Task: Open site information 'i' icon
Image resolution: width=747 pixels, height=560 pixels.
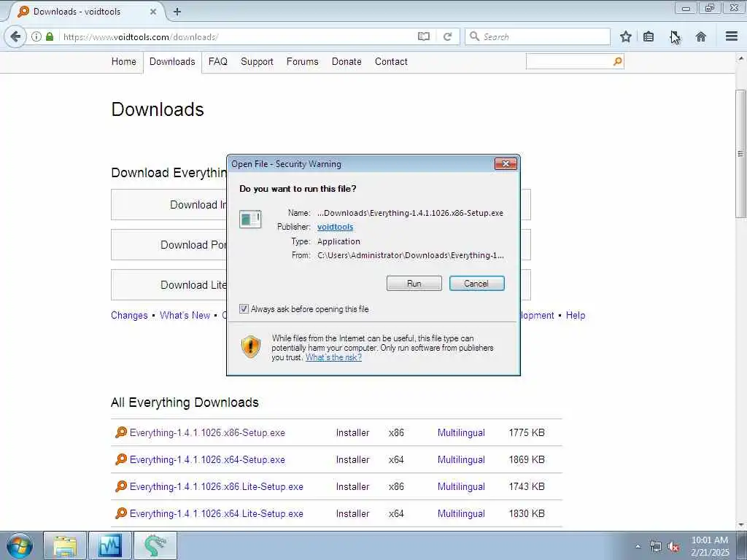Action: (36, 36)
